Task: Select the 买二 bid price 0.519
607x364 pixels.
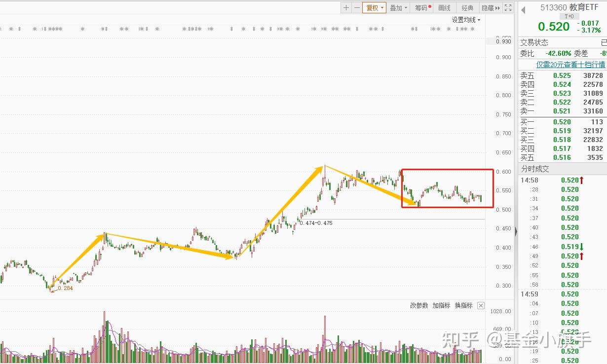Action: tap(562, 131)
